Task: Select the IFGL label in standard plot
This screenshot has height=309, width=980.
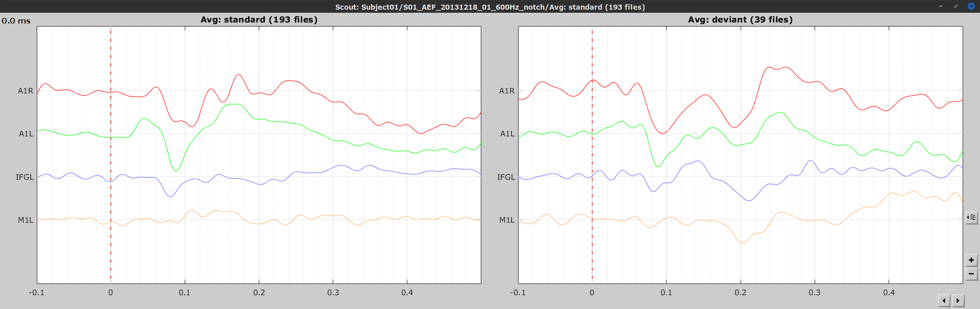Action: click(x=24, y=177)
